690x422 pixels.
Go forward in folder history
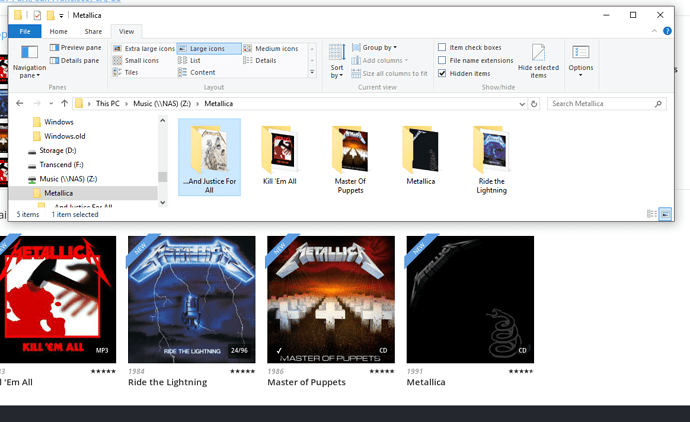point(37,103)
